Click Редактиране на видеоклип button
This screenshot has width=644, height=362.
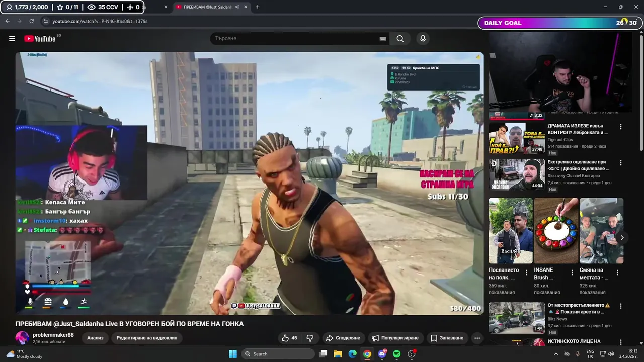[x=147, y=338]
